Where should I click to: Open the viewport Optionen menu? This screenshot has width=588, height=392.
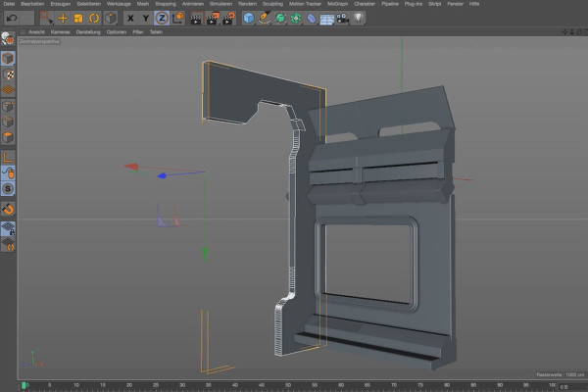pos(117,32)
